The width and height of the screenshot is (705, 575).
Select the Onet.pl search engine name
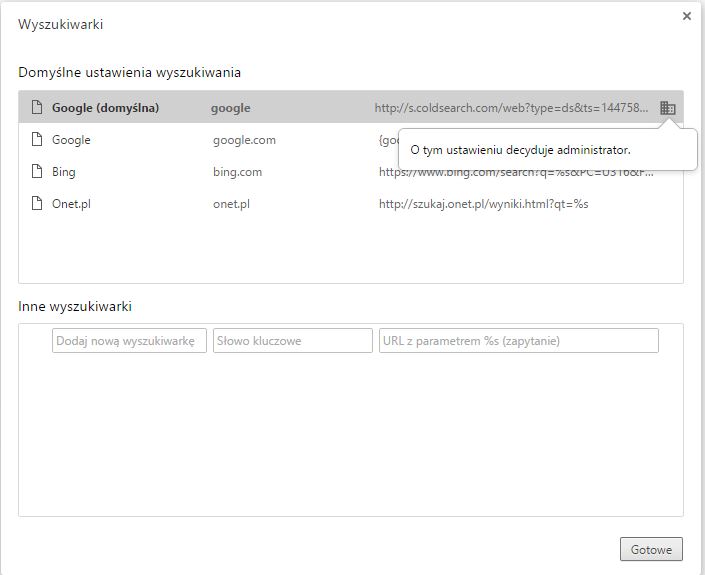coord(71,204)
